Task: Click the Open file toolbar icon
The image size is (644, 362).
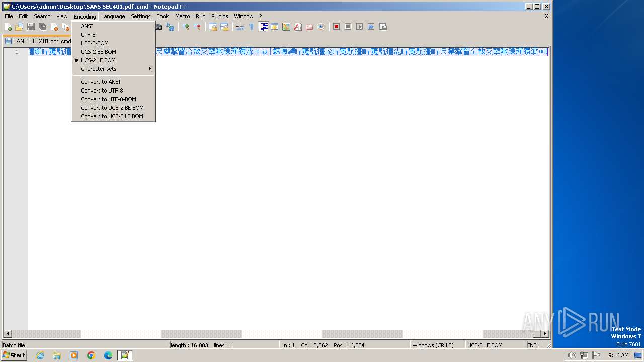Action: point(19,27)
